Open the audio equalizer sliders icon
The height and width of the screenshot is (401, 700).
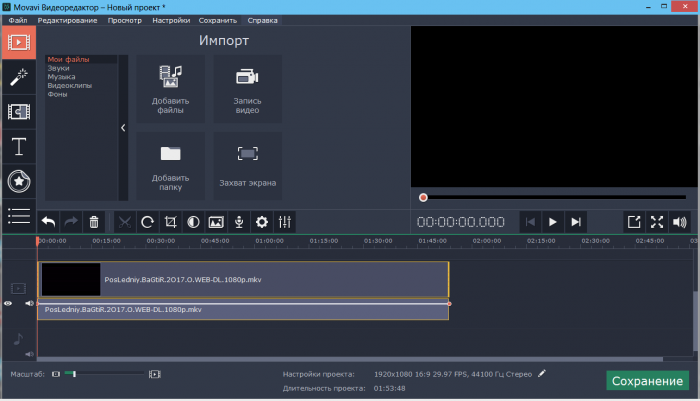285,222
